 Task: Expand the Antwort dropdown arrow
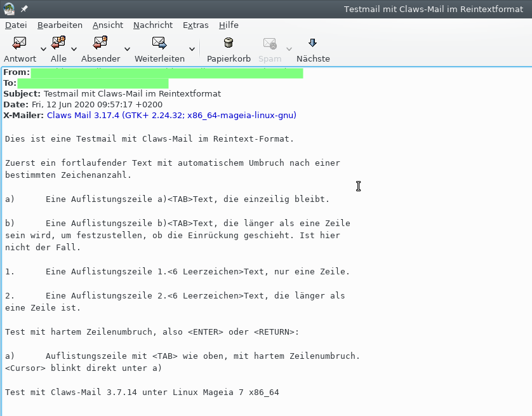pyautogui.click(x=43, y=49)
